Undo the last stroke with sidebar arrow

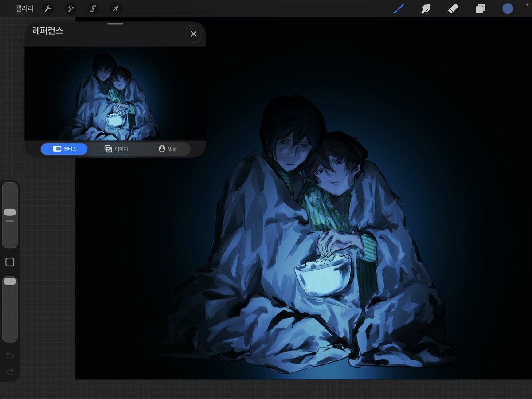10,356
